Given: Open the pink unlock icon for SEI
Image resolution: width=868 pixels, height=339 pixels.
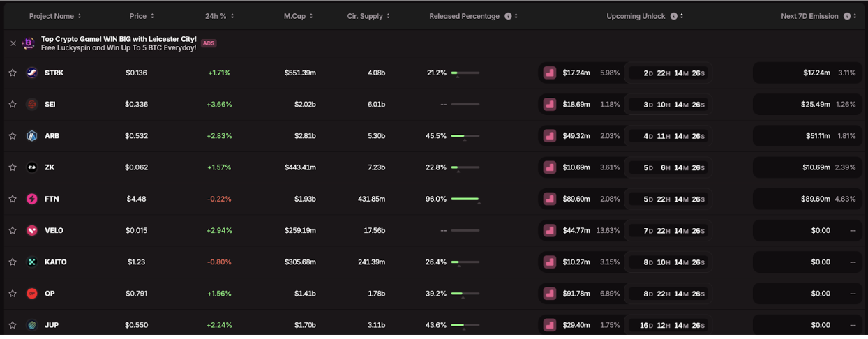Looking at the screenshot, I should [x=550, y=105].
